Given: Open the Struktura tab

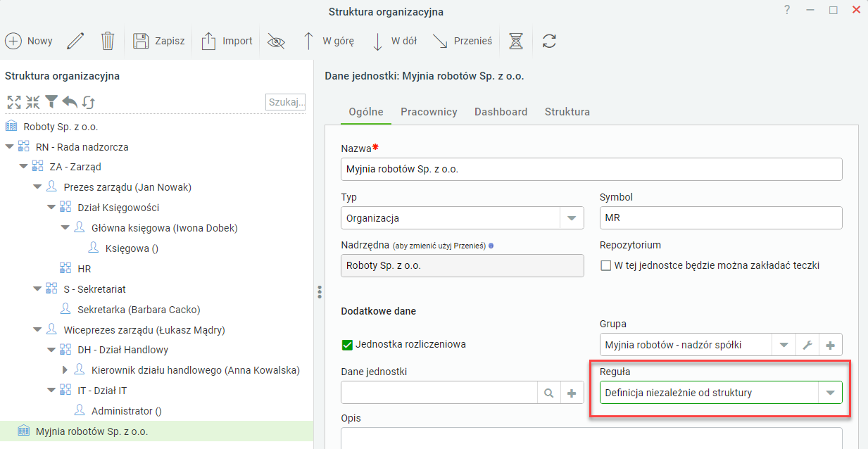Looking at the screenshot, I should coord(567,112).
